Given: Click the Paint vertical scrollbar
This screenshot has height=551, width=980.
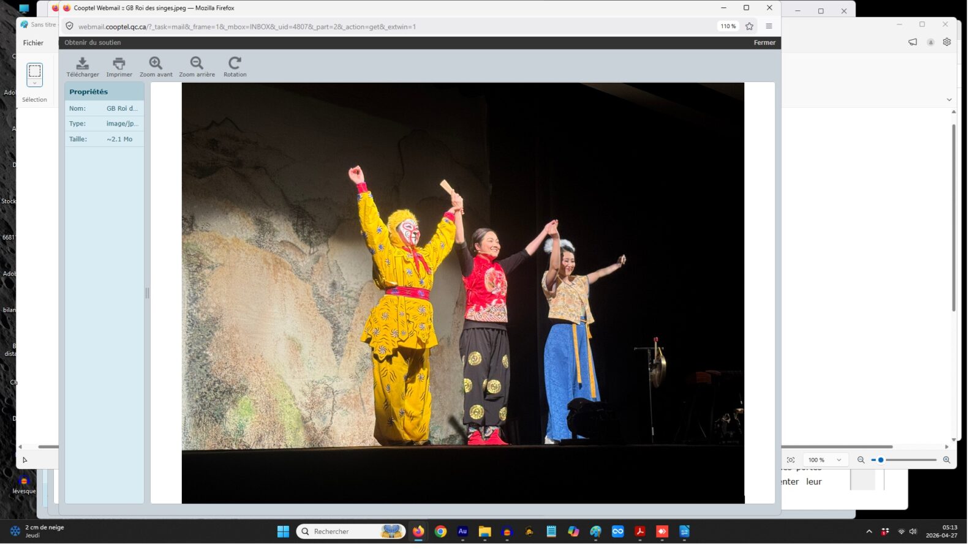Looking at the screenshot, I should pyautogui.click(x=953, y=218).
